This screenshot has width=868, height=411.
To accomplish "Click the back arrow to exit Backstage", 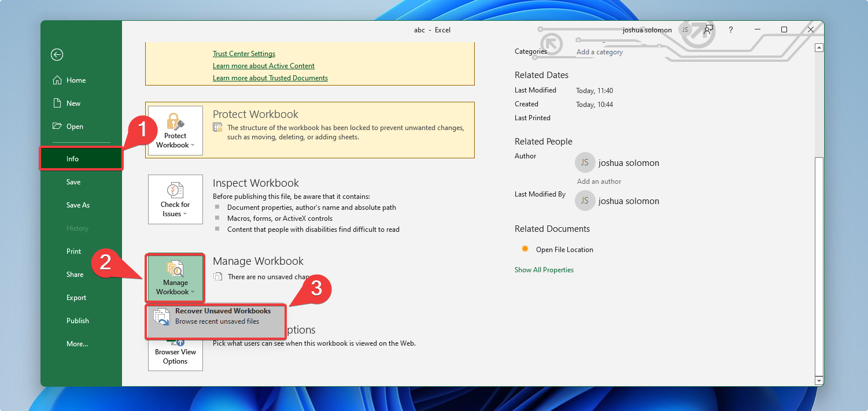I will tap(57, 54).
